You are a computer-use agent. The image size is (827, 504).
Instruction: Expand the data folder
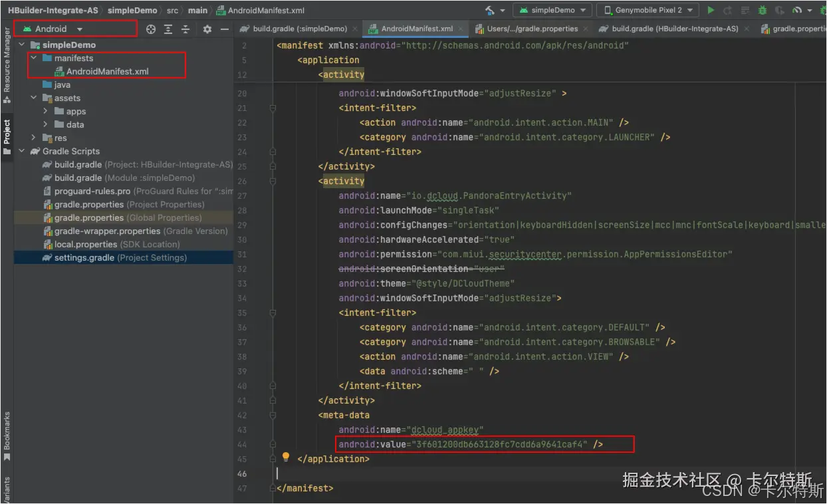click(x=45, y=124)
